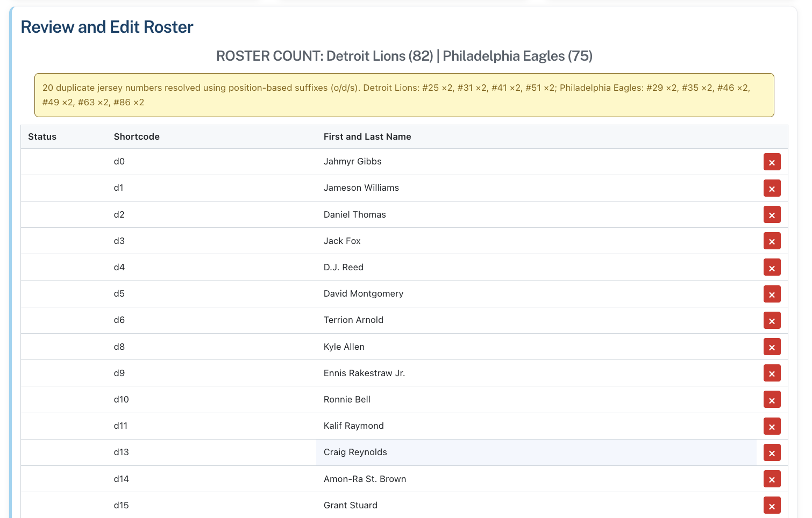Remove D.J. Reed from the roster
Viewport: 812px width, 518px height.
[772, 267]
